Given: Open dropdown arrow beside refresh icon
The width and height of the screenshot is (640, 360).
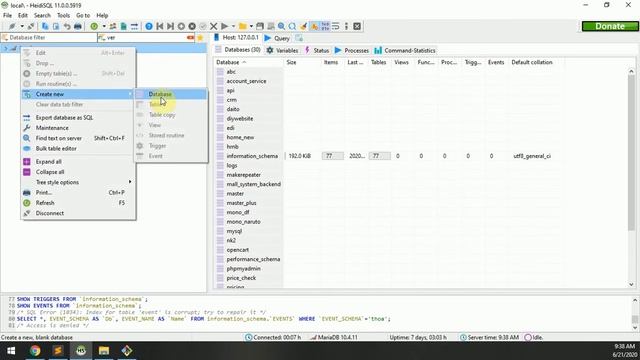Looking at the screenshot, I should [104, 26].
